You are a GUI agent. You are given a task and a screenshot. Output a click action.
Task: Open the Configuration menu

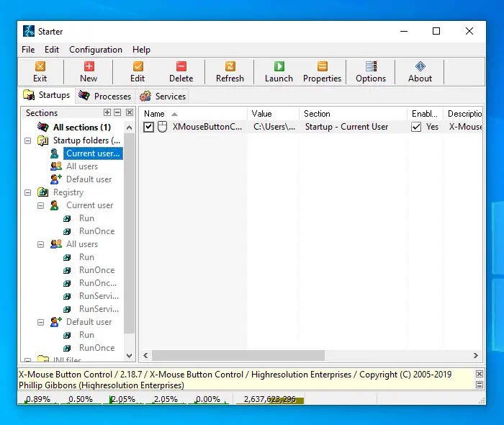(96, 50)
